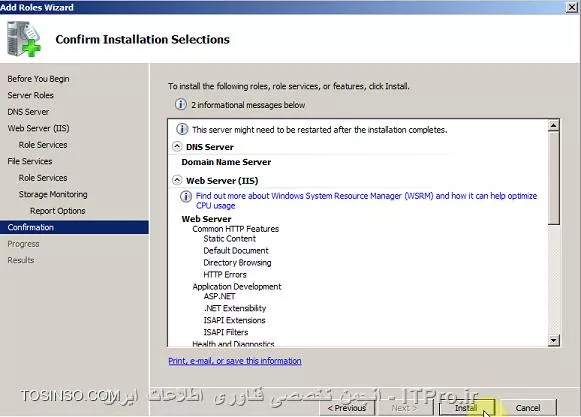Click the scroll up arrow of the list
The height and width of the screenshot is (417, 581).
pos(553,126)
